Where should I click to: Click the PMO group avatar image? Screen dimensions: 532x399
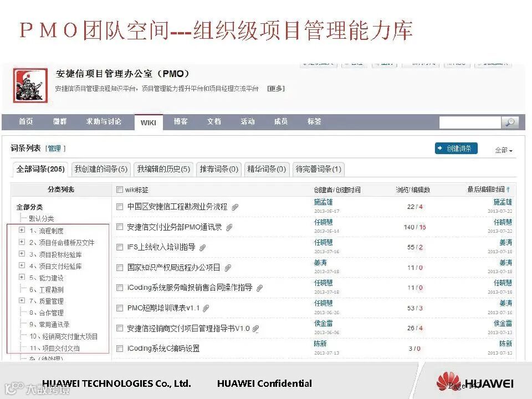coord(30,85)
